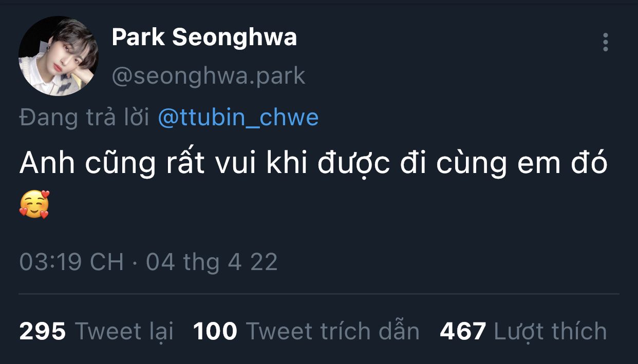Open the @ttubin_chwe mention link
The image size is (638, 364).
point(238,118)
